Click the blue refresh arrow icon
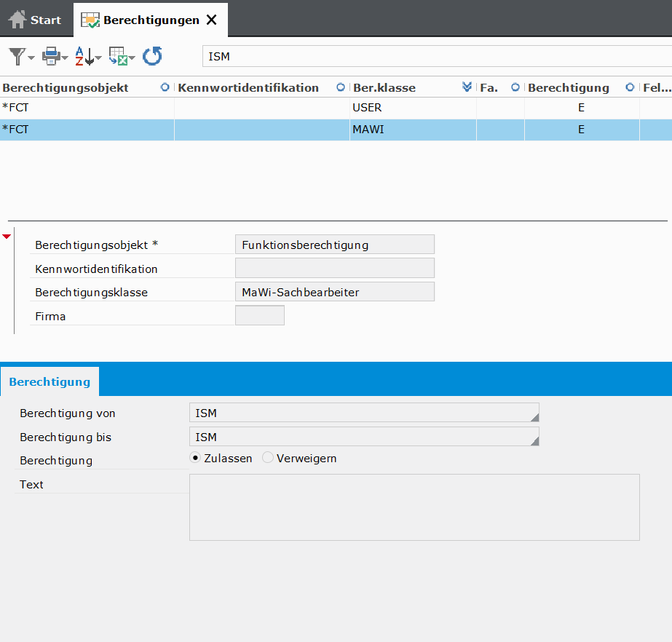This screenshot has height=642, width=672. click(152, 56)
